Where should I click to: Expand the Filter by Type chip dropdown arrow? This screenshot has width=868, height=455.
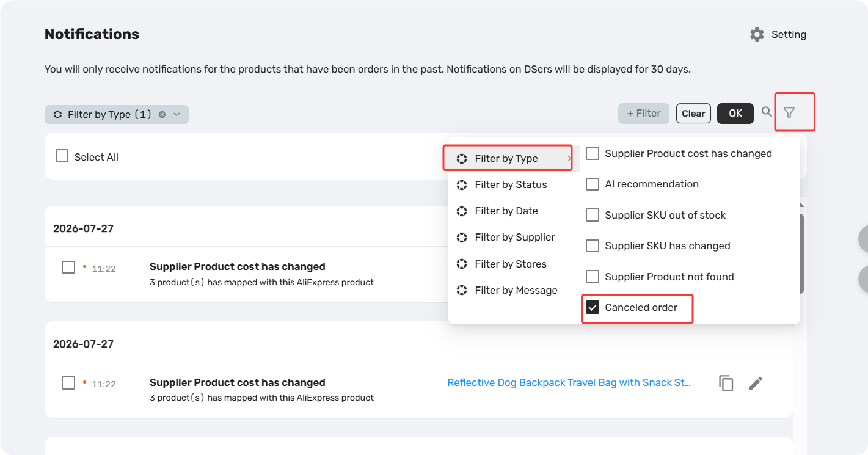[x=177, y=114]
